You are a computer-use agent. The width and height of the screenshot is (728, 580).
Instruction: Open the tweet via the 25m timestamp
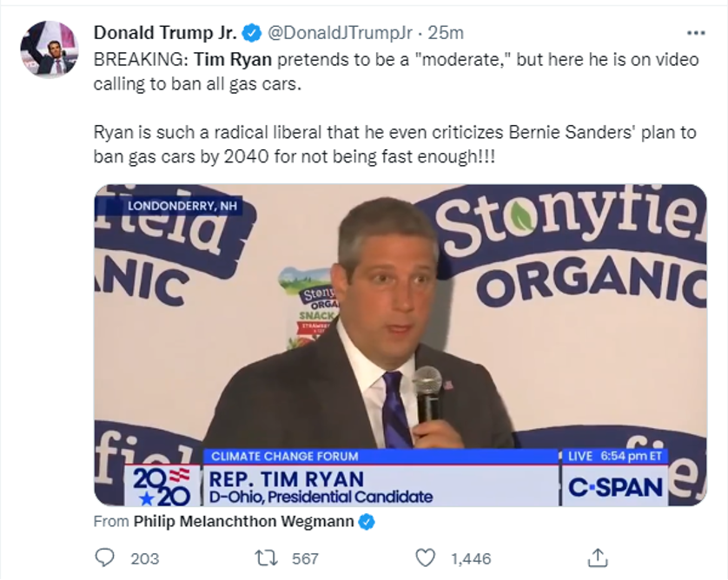(447, 33)
